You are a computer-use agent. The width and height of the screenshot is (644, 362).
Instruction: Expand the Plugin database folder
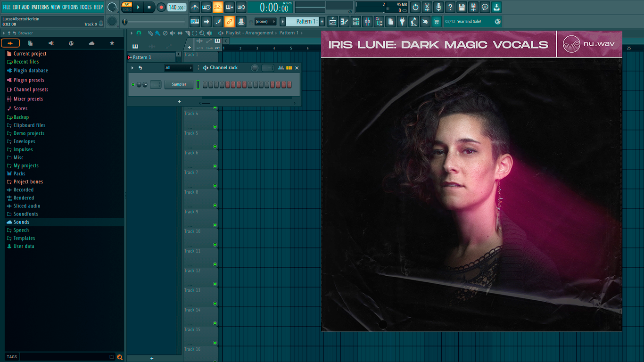(31, 71)
